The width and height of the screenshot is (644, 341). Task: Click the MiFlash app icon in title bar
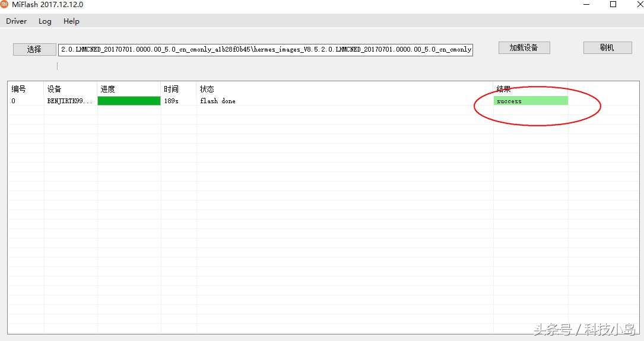tap(5, 5)
